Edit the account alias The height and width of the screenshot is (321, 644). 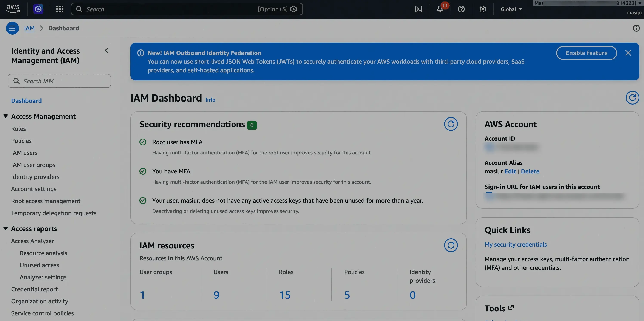tap(510, 171)
